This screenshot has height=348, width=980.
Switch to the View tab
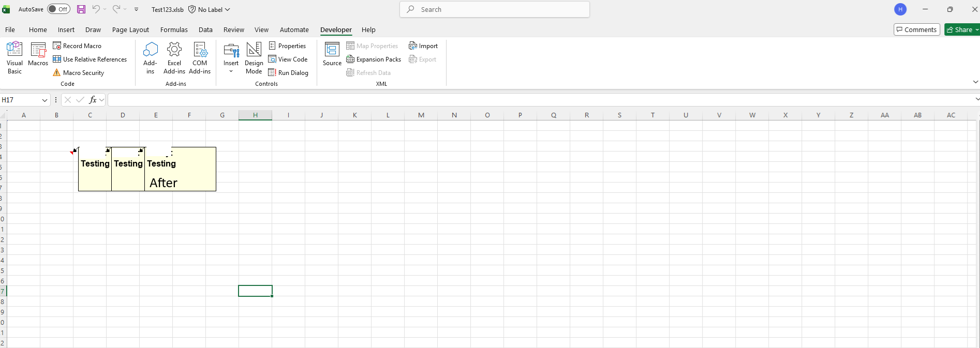pyautogui.click(x=261, y=29)
